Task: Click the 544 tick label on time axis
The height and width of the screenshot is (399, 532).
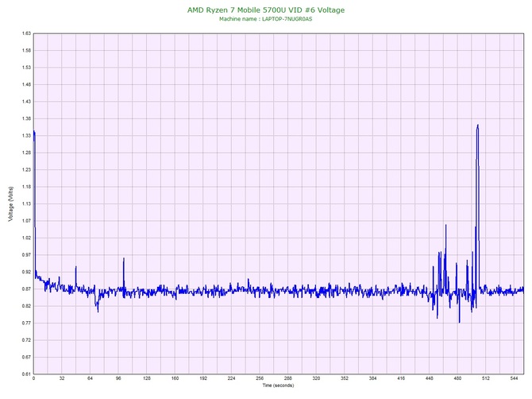Action: pyautogui.click(x=514, y=378)
